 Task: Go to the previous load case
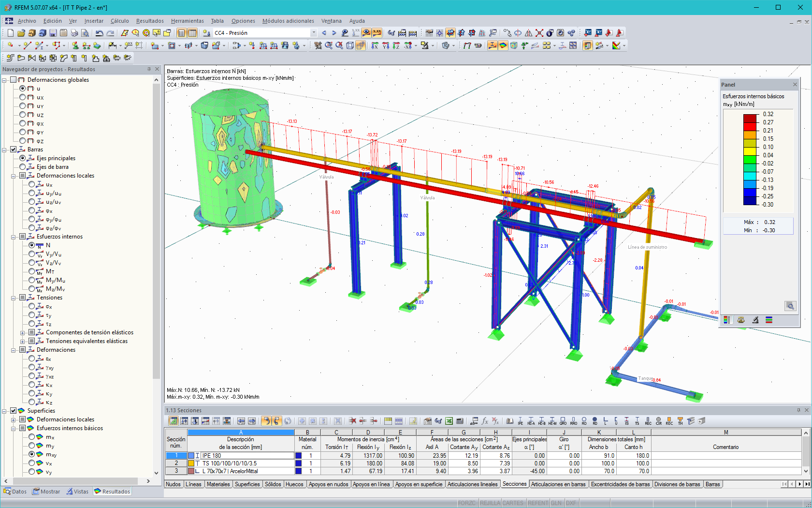(324, 33)
